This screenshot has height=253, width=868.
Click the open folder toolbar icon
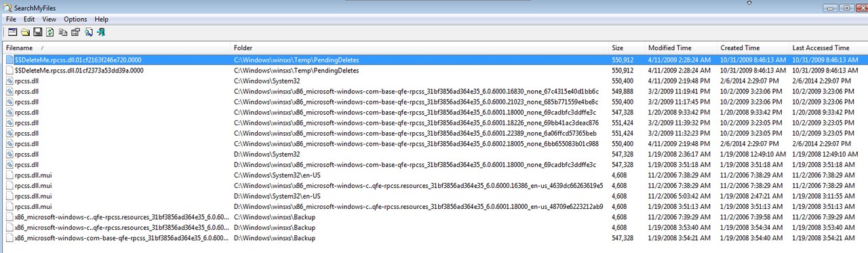[x=25, y=32]
